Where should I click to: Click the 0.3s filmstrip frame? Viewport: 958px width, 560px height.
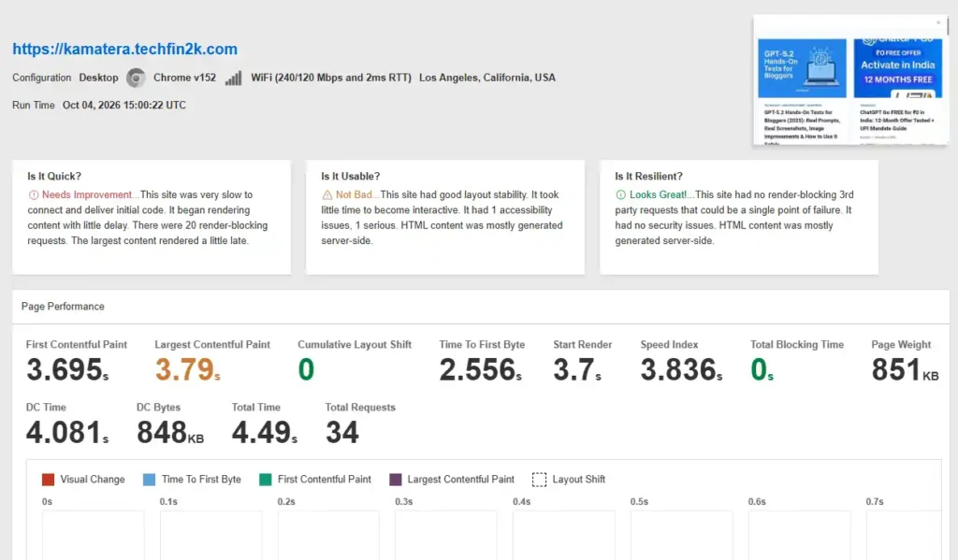pos(445,535)
